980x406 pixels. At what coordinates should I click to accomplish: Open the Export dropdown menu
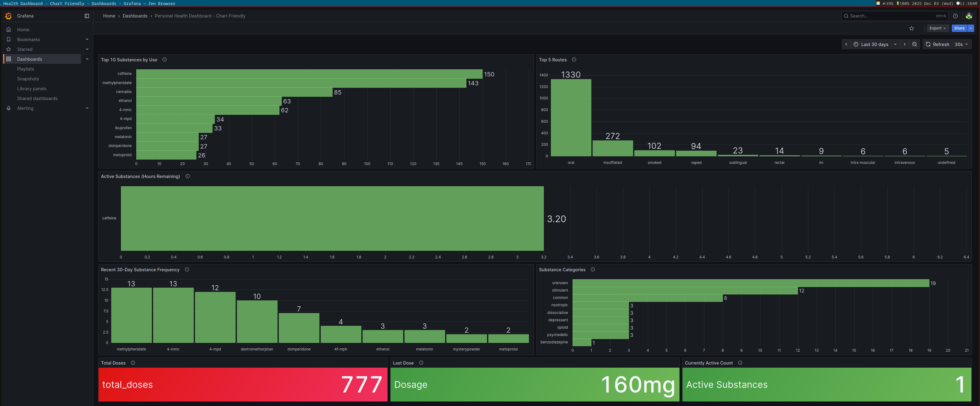(937, 28)
